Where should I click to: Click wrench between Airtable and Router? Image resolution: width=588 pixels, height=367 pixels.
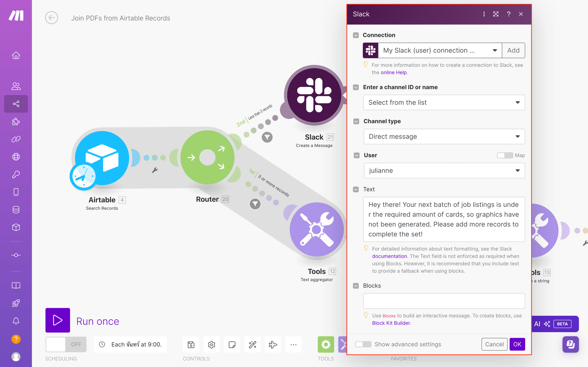155,170
